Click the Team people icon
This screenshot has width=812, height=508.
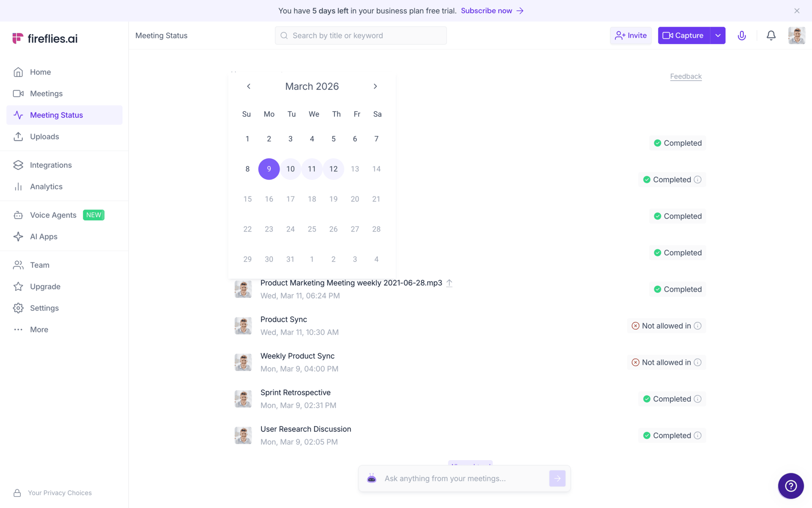point(18,265)
